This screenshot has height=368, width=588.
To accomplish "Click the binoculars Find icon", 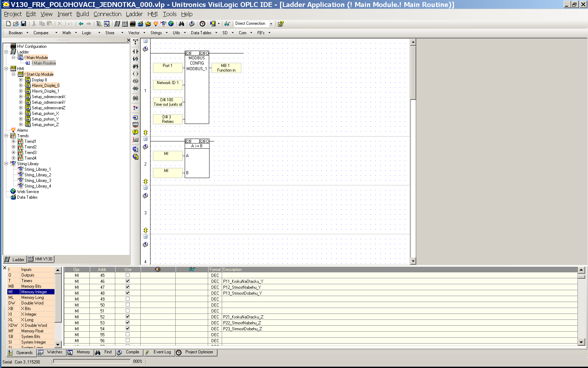I will pos(181,24).
